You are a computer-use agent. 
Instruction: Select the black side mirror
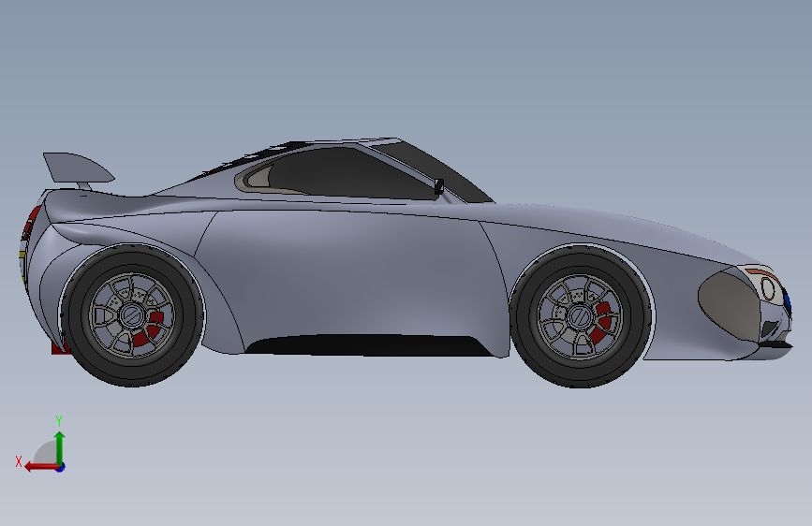438,186
